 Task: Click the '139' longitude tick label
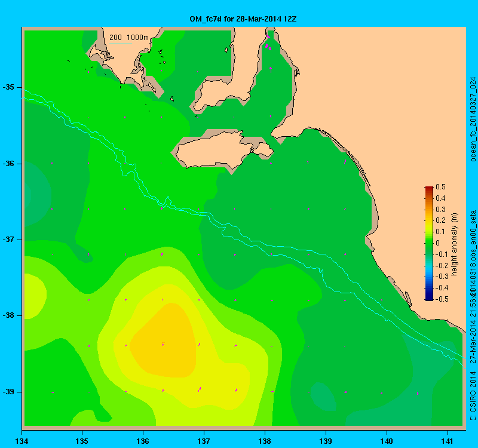[x=326, y=441]
